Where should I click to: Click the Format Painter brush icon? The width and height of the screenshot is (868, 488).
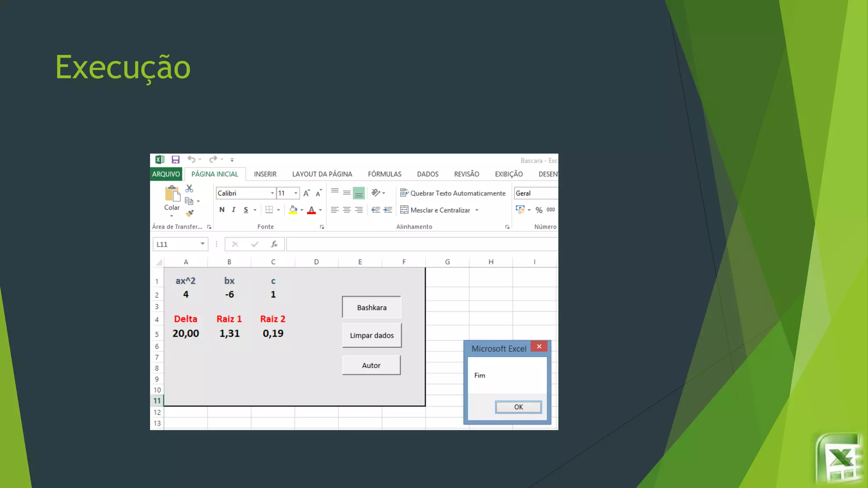(x=189, y=213)
